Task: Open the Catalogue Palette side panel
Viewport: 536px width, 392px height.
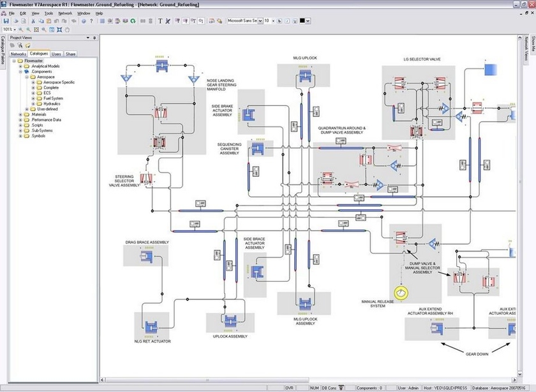Action: [x=3, y=52]
